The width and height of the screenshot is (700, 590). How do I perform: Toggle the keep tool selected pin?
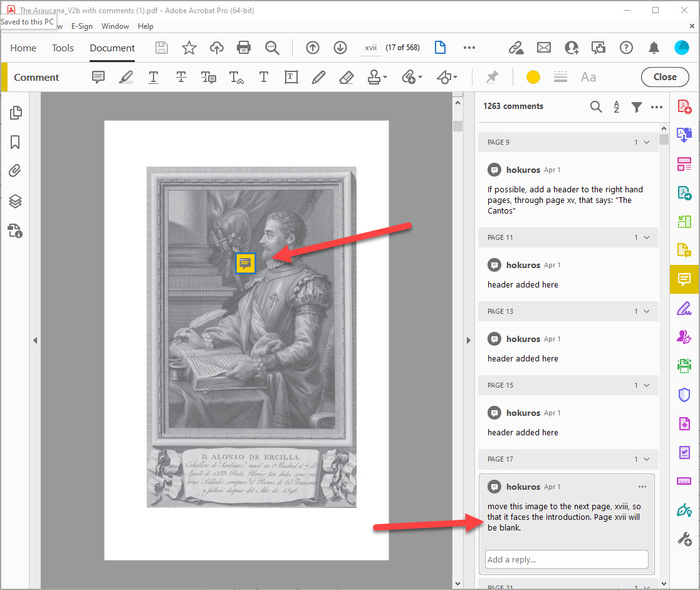tap(493, 77)
